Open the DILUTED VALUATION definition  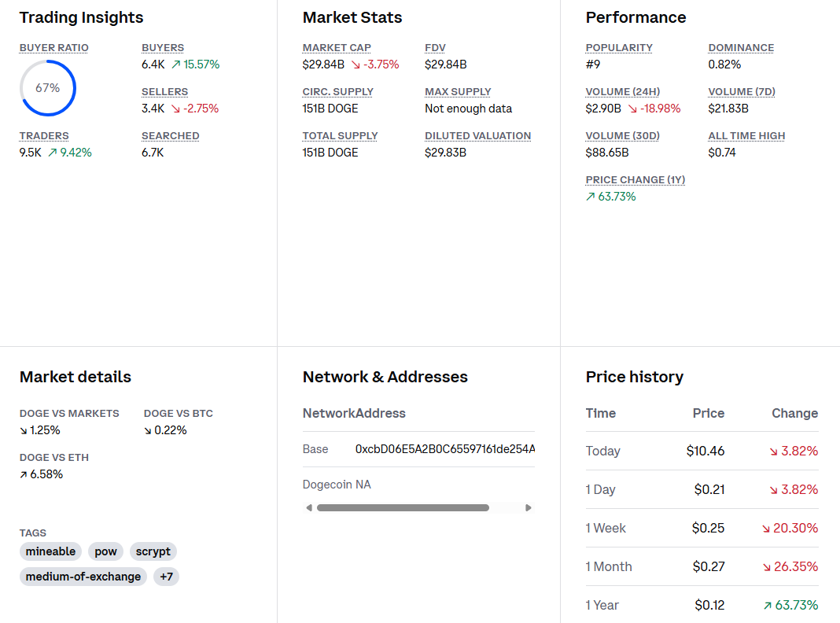pos(477,135)
